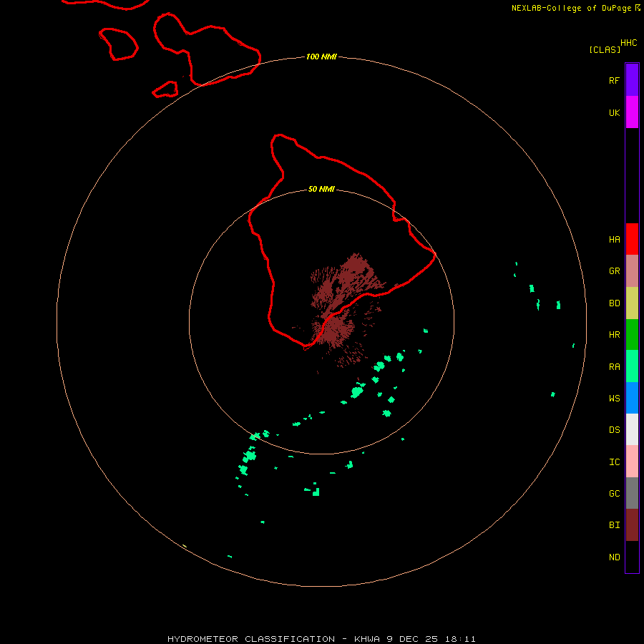Click the BI legend label

tap(614, 525)
